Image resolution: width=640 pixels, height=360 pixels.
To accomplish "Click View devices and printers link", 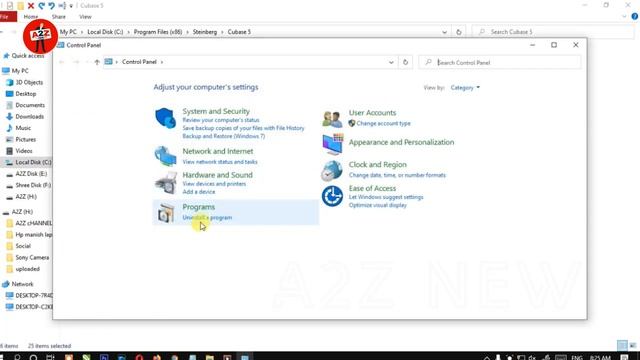I will point(214,184).
